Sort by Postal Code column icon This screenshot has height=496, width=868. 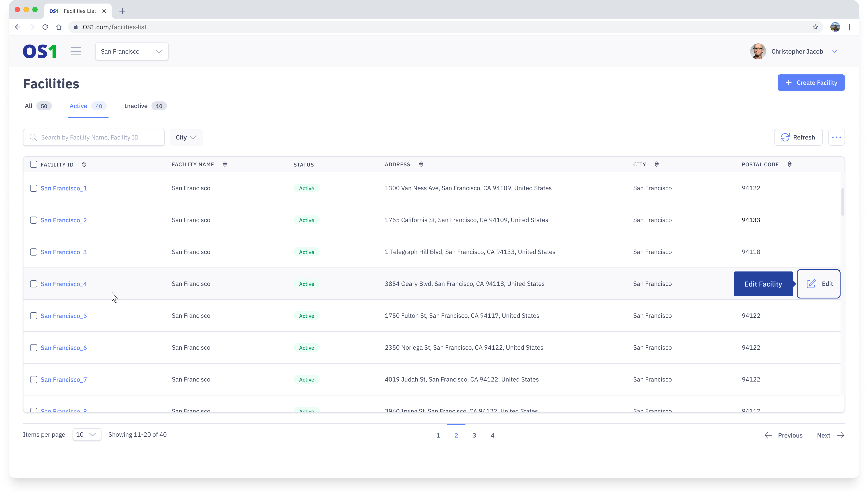(789, 165)
